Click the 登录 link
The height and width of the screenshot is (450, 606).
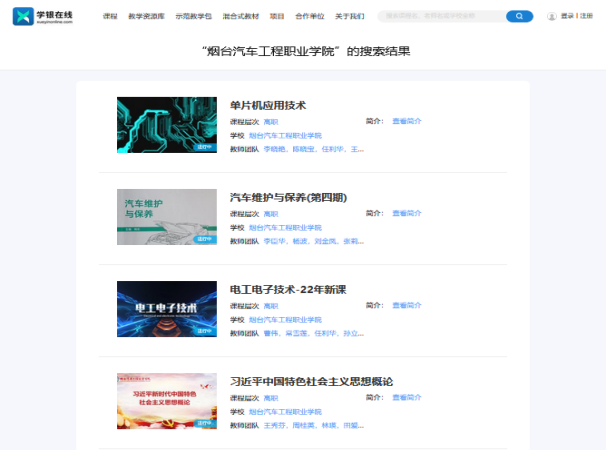[567, 16]
